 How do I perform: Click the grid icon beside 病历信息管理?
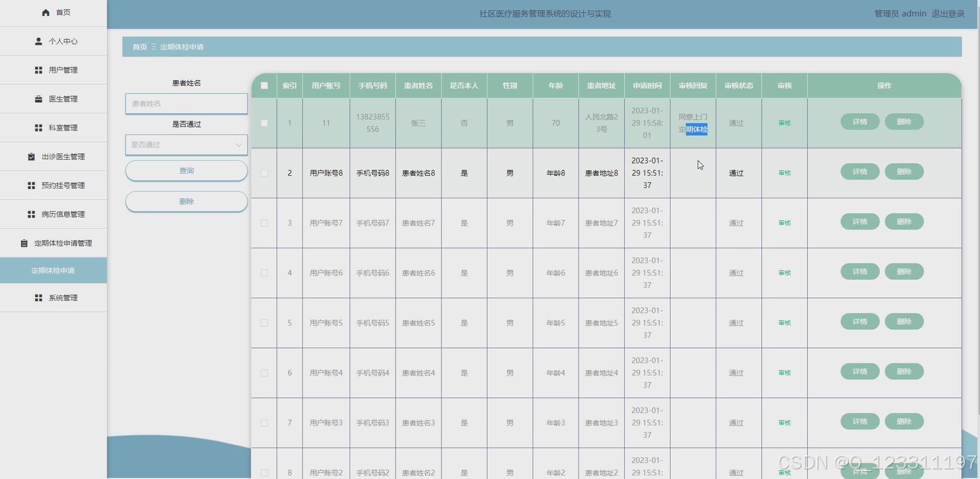pos(31,214)
